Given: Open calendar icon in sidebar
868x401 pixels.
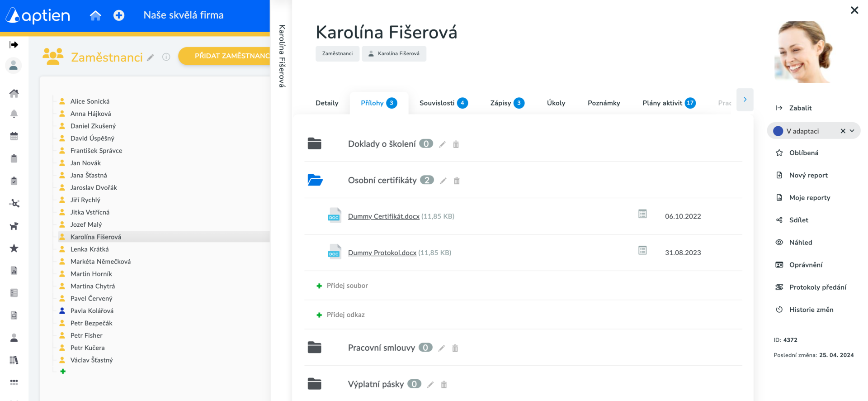Looking at the screenshot, I should [14, 136].
